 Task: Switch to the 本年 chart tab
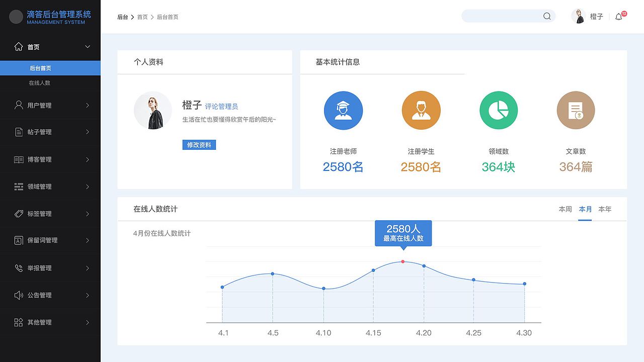coord(605,209)
